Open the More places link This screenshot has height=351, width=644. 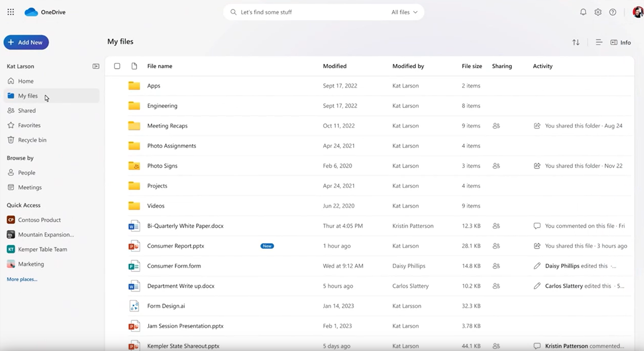coord(22,279)
